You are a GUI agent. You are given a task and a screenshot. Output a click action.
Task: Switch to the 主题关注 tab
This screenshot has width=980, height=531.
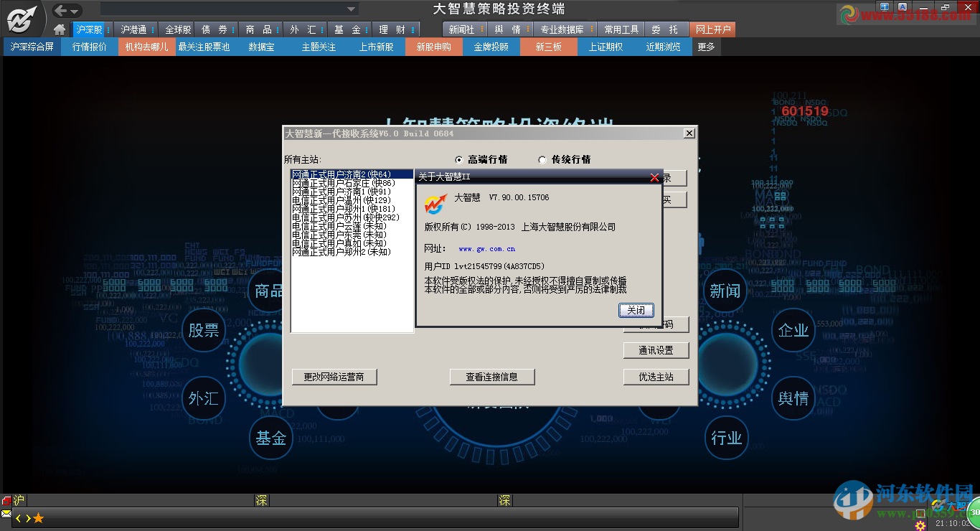(319, 47)
